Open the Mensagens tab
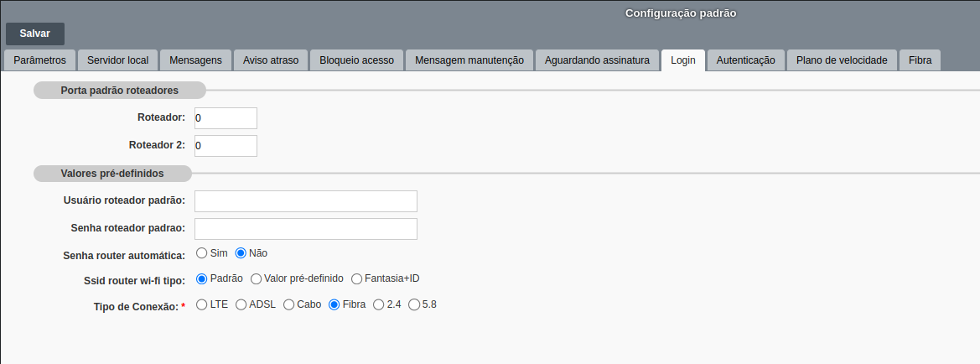This screenshot has height=364, width=980. [195, 60]
